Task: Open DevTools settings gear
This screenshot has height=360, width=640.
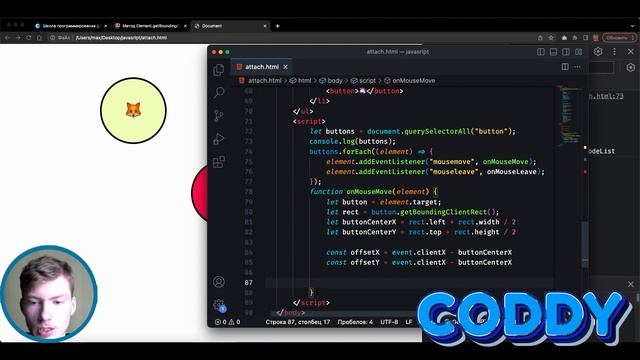Action: pos(598,51)
